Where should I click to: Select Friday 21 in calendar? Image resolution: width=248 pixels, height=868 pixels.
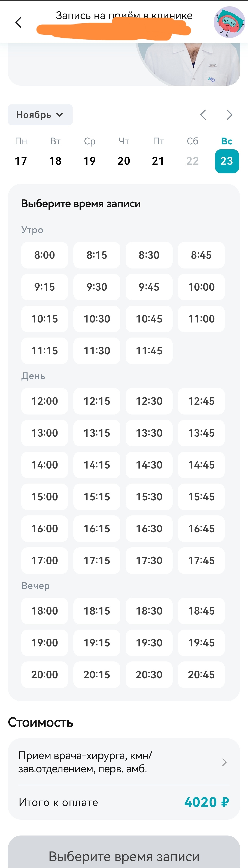(x=158, y=161)
